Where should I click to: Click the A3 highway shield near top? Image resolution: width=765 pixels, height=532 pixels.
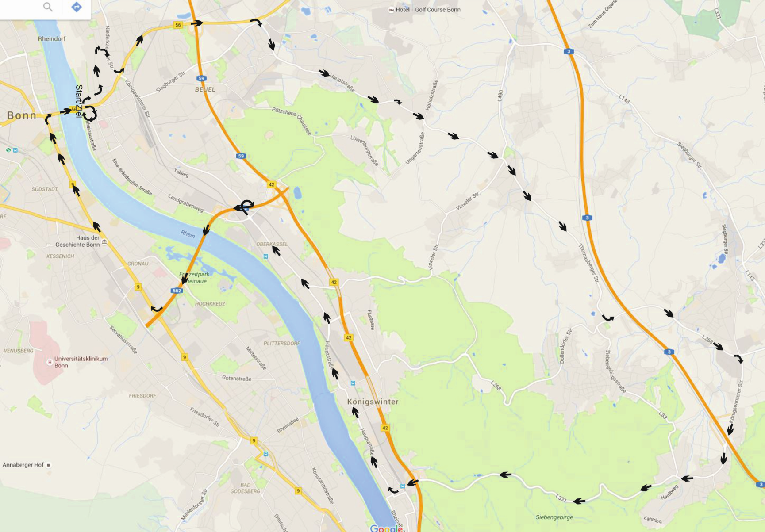coord(569,51)
